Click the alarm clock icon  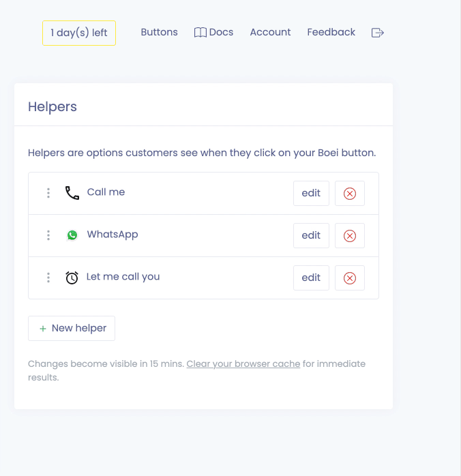[x=72, y=278]
